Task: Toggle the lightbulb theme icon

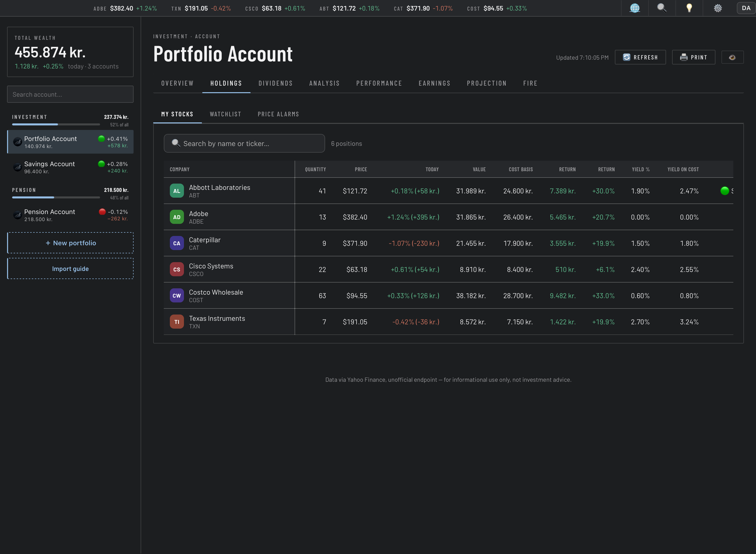Action: coord(689,8)
